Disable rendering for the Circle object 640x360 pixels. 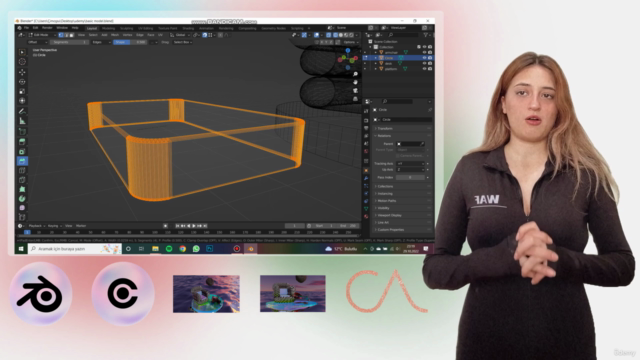pos(430,58)
